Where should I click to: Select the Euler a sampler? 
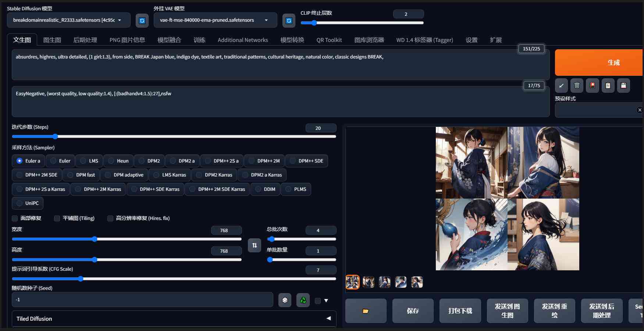tap(28, 161)
